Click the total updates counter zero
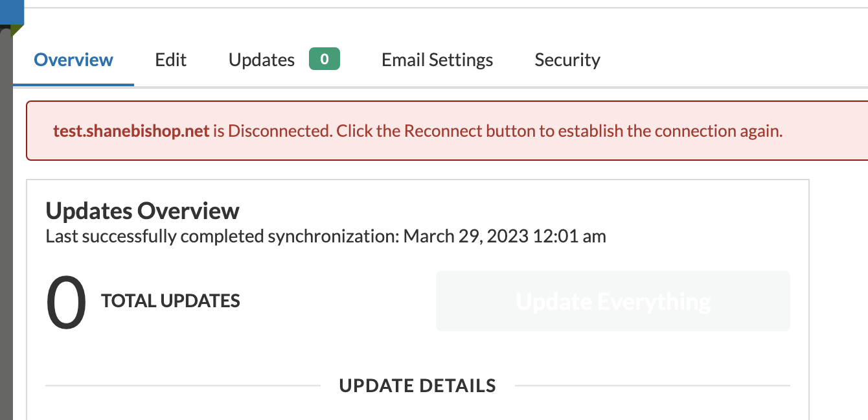 coord(65,300)
